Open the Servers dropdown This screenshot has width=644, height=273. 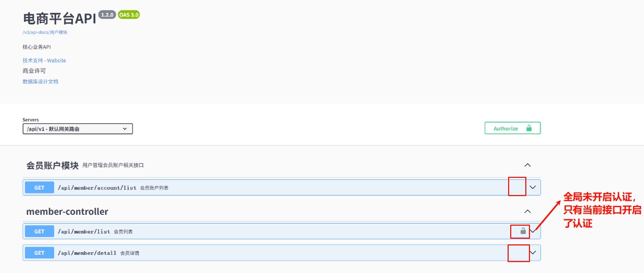pyautogui.click(x=78, y=129)
